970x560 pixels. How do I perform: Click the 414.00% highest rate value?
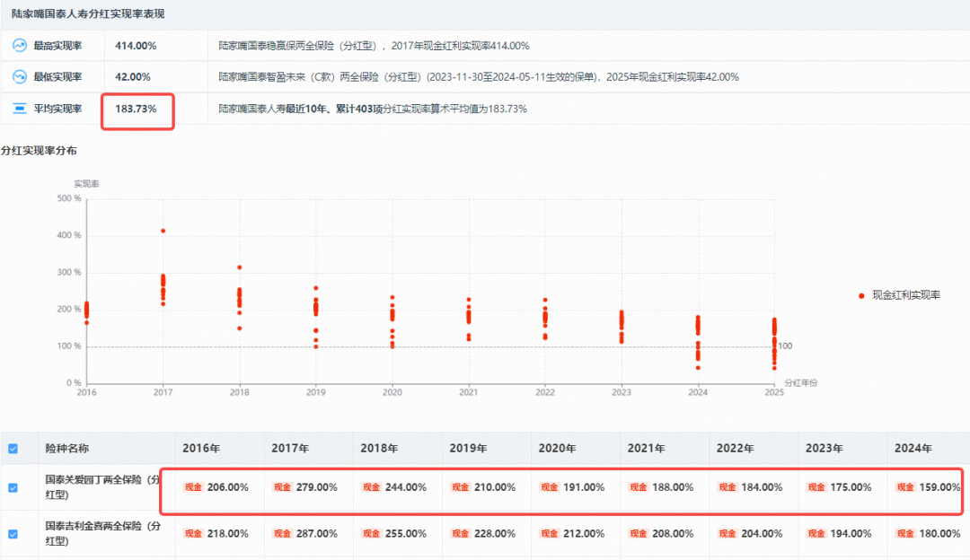click(136, 46)
